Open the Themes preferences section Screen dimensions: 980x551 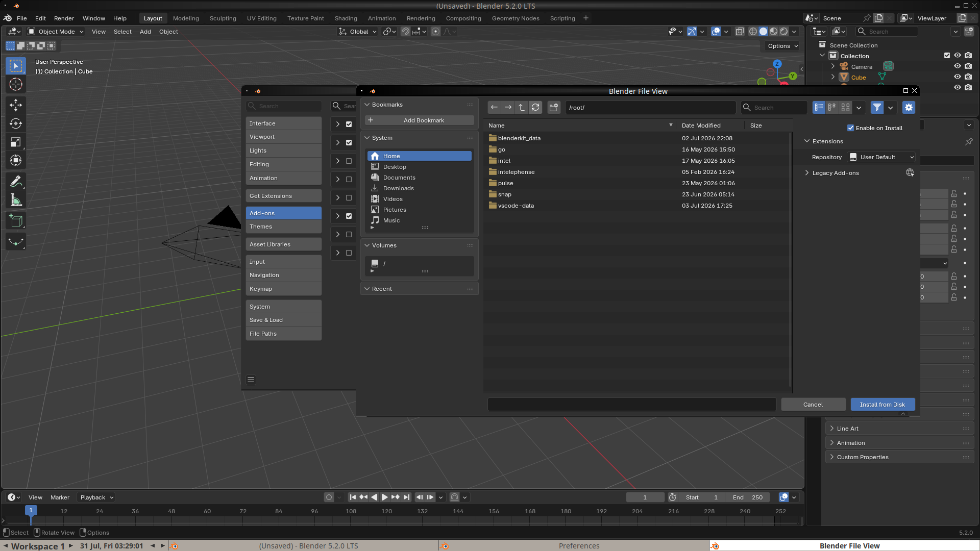coord(283,227)
